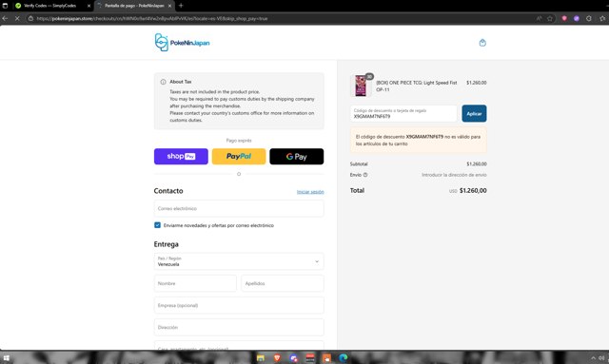Image resolution: width=609 pixels, height=364 pixels.
Task: Toggle the email news and offers checkbox
Action: coord(157,225)
